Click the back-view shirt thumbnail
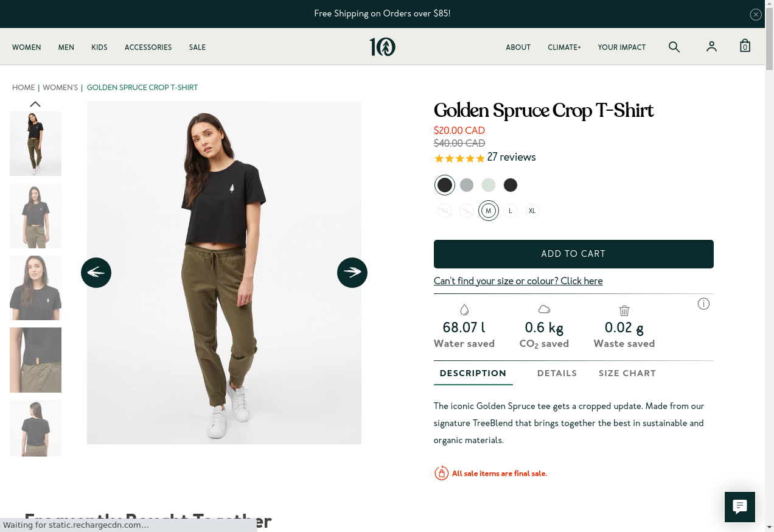This screenshot has width=774, height=532. (x=35, y=428)
